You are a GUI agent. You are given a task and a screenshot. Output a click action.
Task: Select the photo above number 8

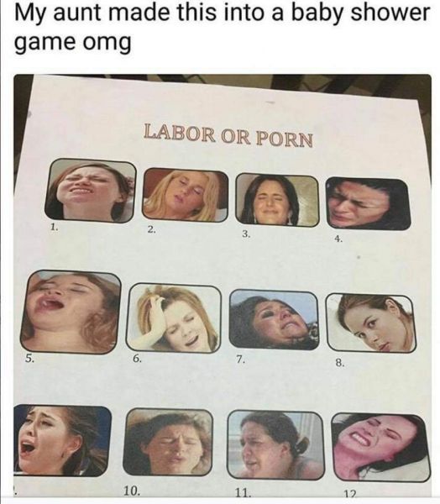370,323
